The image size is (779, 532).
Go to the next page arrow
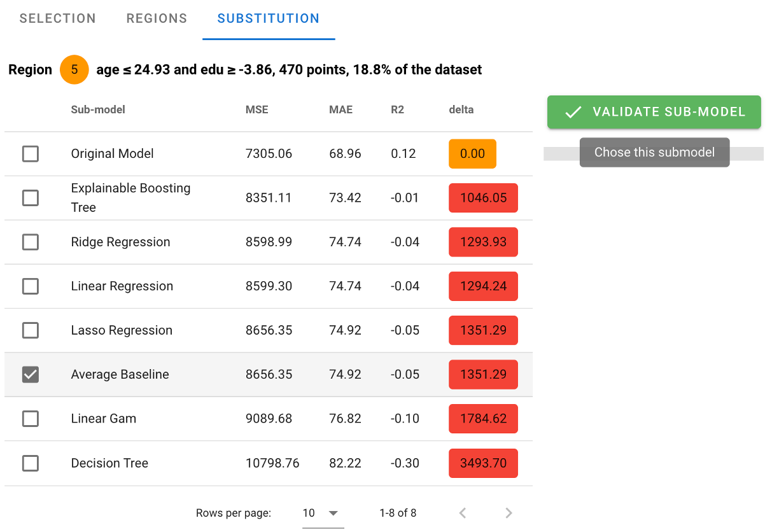coord(509,513)
